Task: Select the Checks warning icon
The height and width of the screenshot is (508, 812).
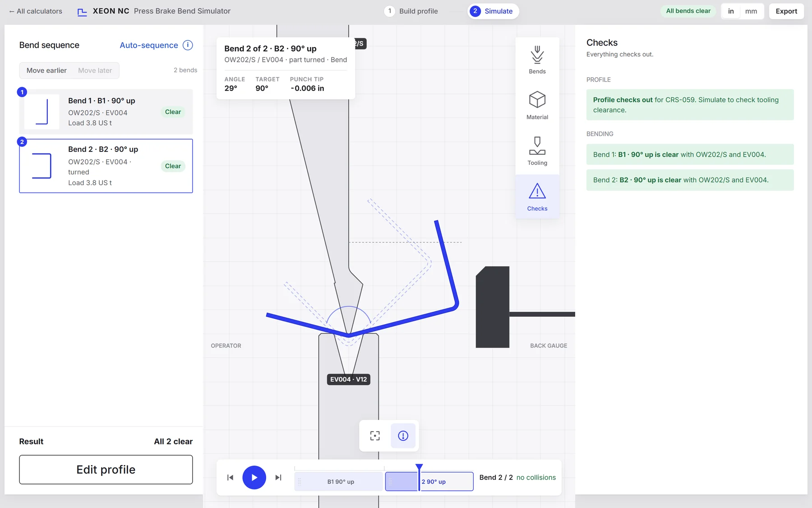Action: tap(537, 197)
